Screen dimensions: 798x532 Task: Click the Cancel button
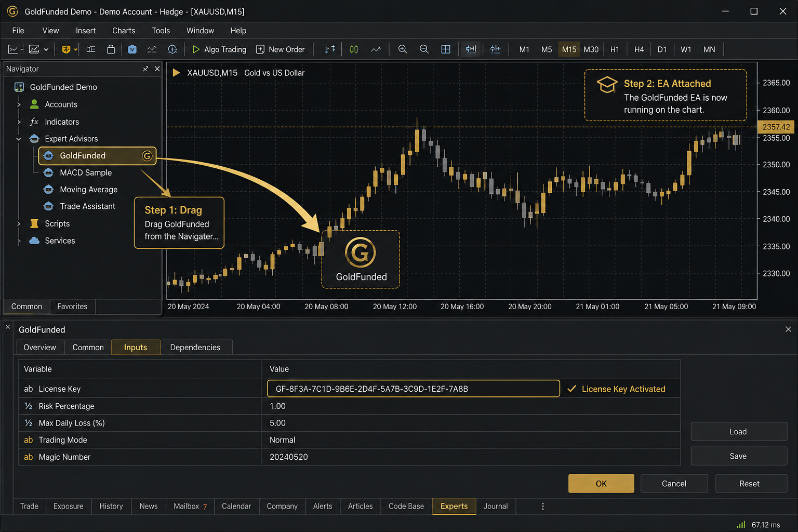click(x=674, y=484)
